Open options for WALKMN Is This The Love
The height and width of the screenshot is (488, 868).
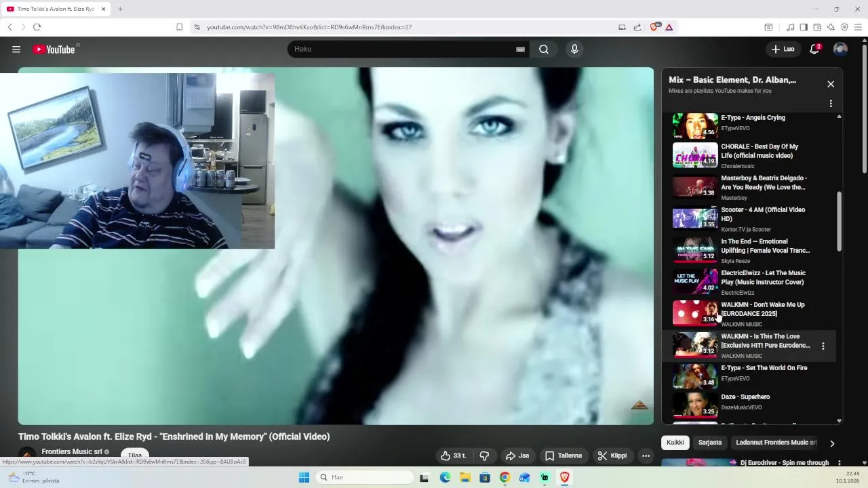pyautogui.click(x=823, y=346)
